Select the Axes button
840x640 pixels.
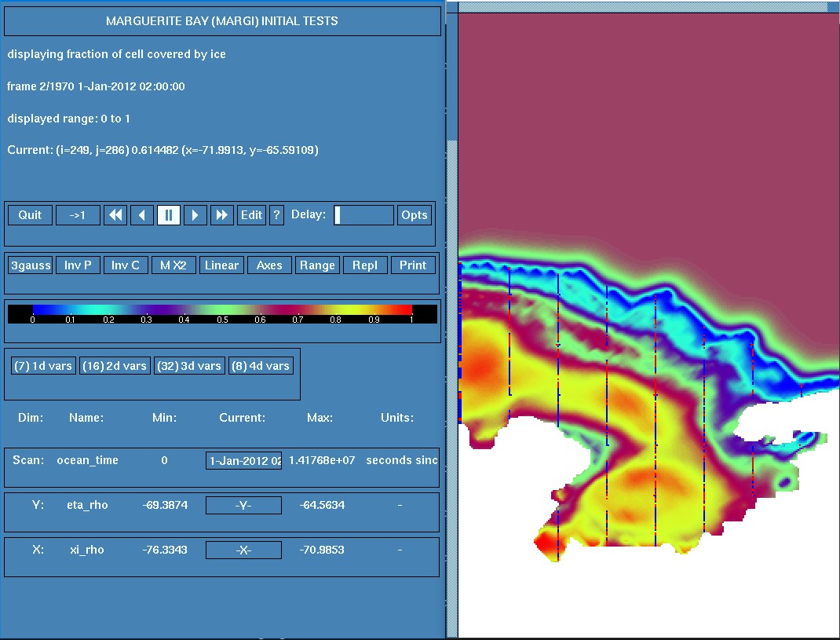click(x=269, y=265)
